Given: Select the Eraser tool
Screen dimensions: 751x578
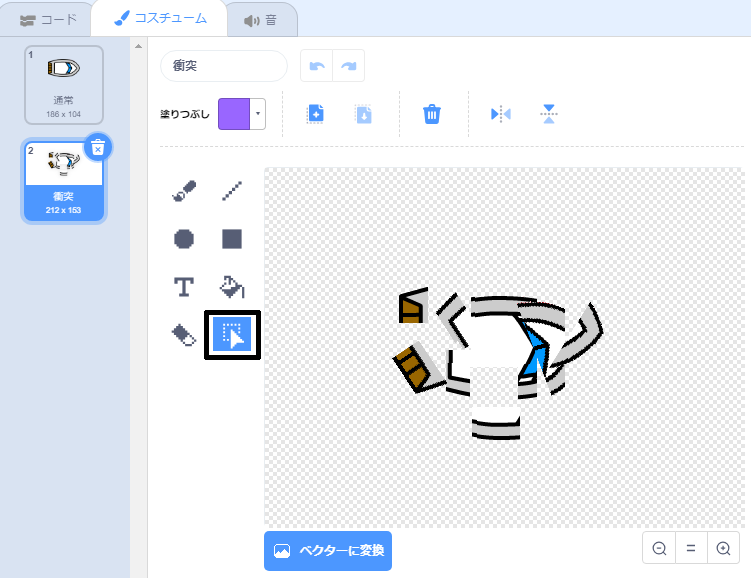Looking at the screenshot, I should [x=184, y=335].
